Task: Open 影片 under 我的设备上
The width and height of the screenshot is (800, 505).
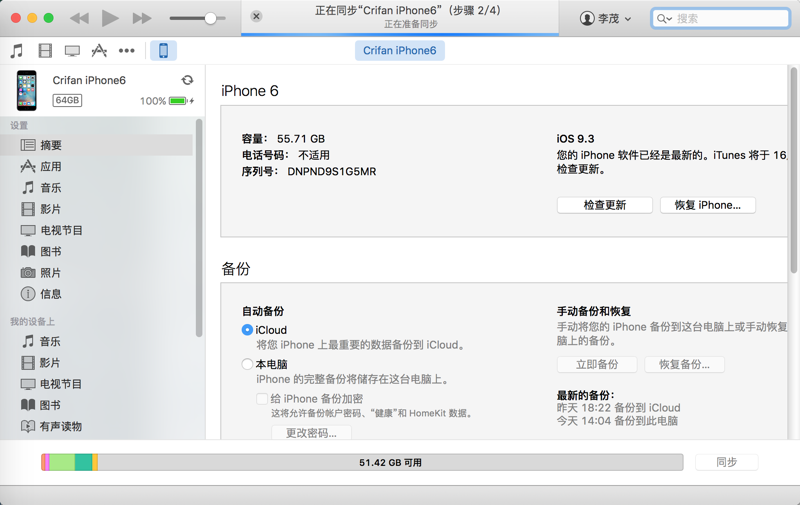Action: coord(96,363)
